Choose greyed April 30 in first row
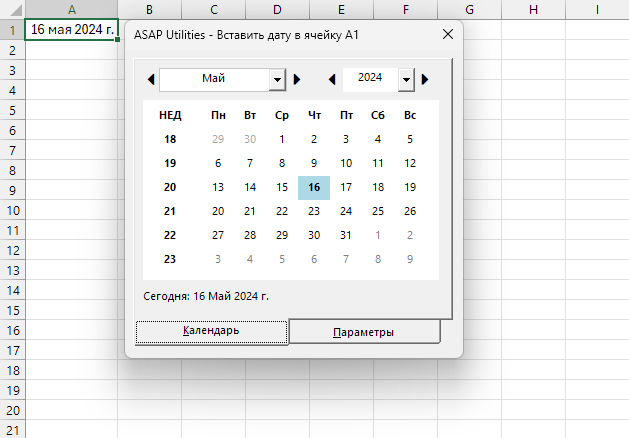 pos(250,139)
